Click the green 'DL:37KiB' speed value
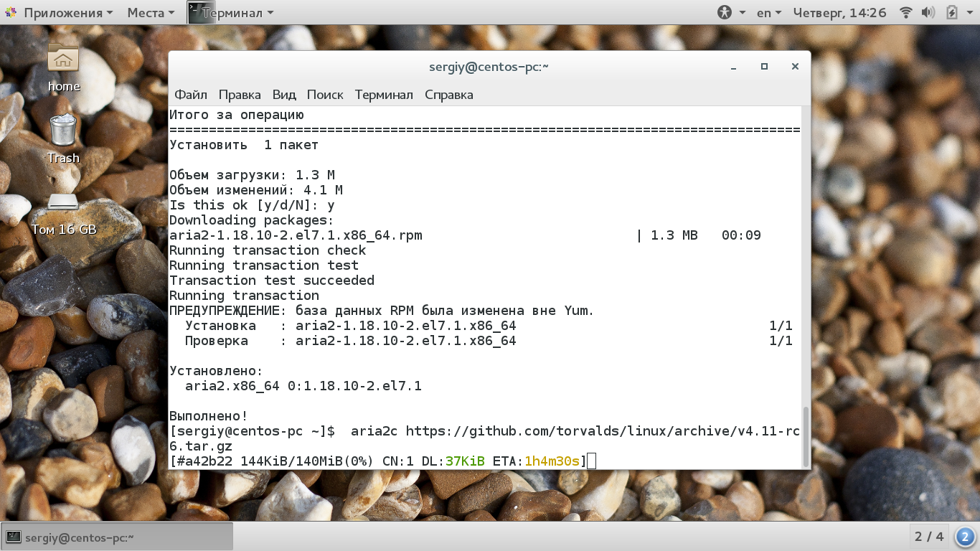The image size is (980, 551). (453, 461)
